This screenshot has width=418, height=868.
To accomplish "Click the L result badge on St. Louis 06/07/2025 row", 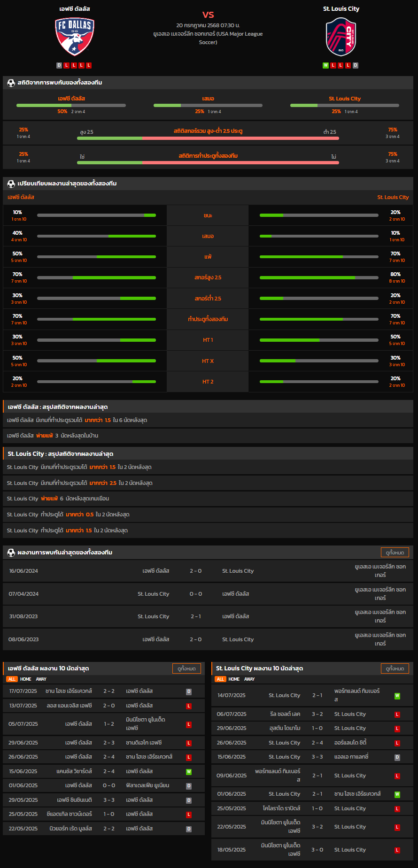I will coord(397,714).
